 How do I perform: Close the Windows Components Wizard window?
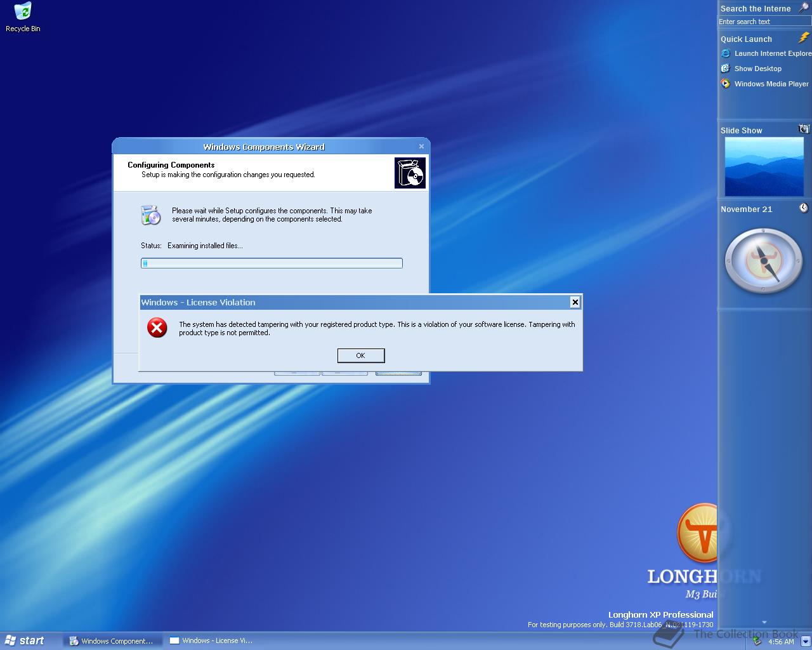(x=421, y=147)
